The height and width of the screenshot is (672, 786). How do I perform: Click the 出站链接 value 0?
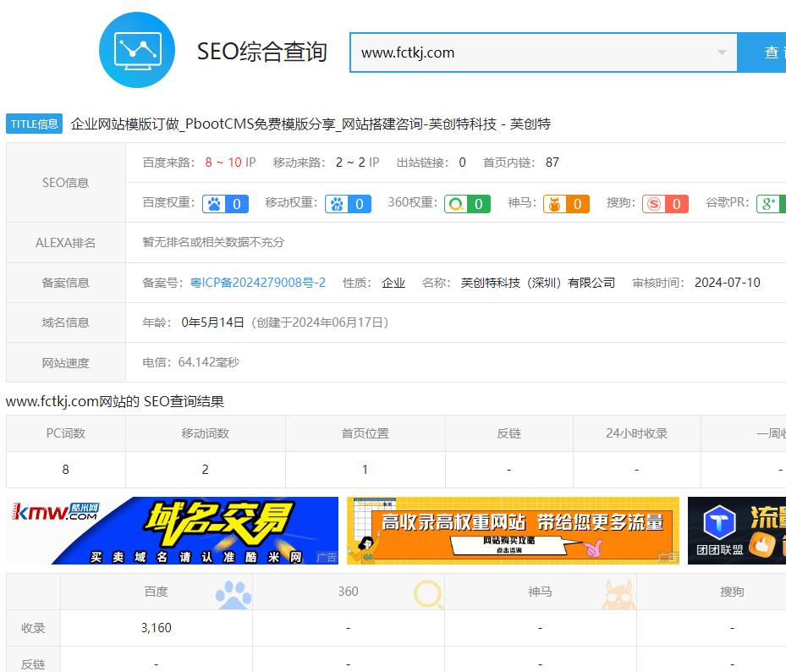(x=462, y=162)
